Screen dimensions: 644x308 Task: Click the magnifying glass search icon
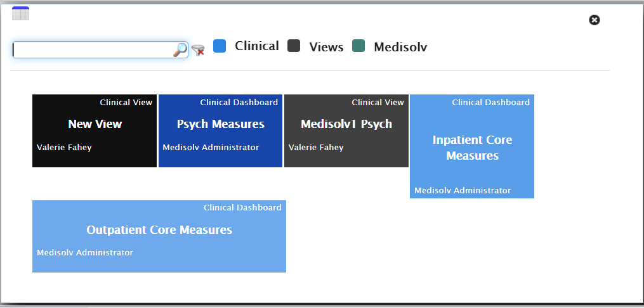180,49
